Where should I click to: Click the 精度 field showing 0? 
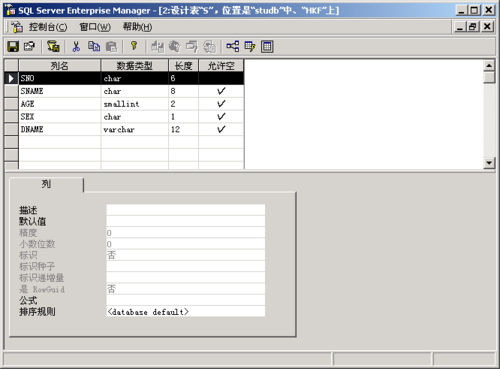pyautogui.click(x=186, y=233)
